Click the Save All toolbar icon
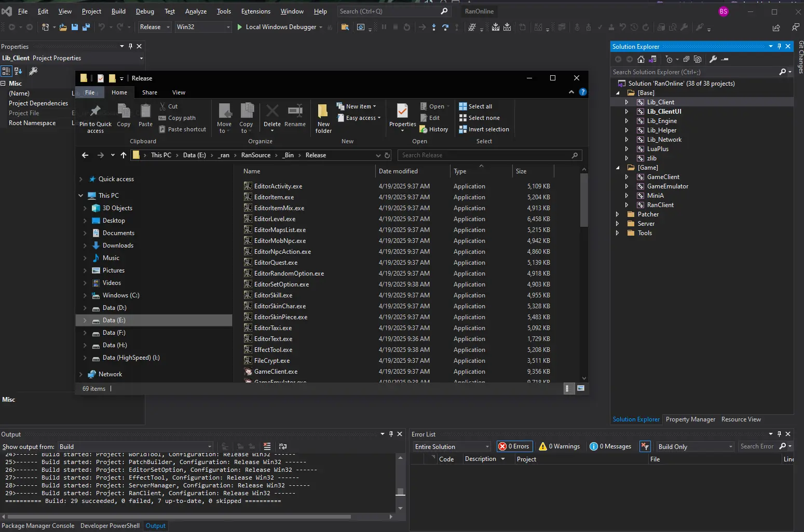The width and height of the screenshot is (804, 532). pyautogui.click(x=85, y=27)
